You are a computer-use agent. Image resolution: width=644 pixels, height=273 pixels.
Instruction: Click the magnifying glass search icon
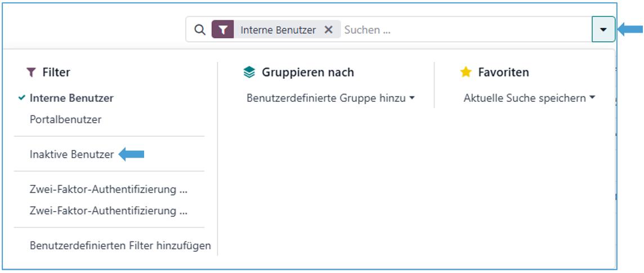pos(200,30)
